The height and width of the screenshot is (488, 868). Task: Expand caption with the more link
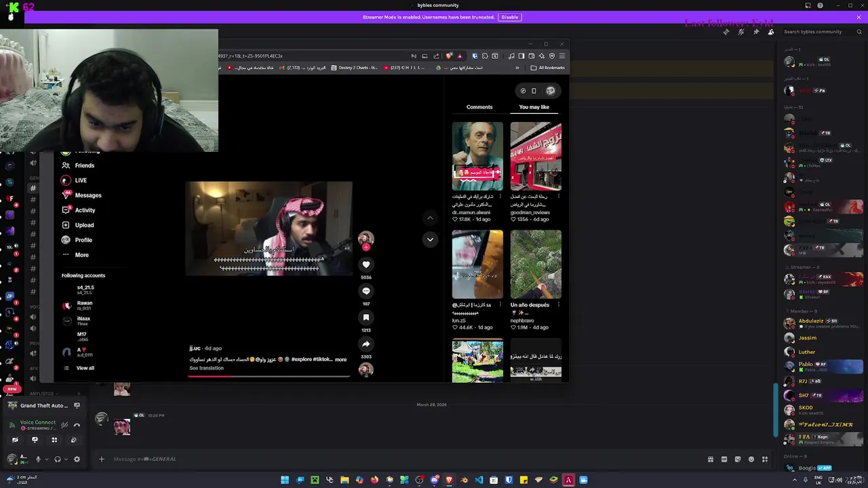pyautogui.click(x=340, y=360)
